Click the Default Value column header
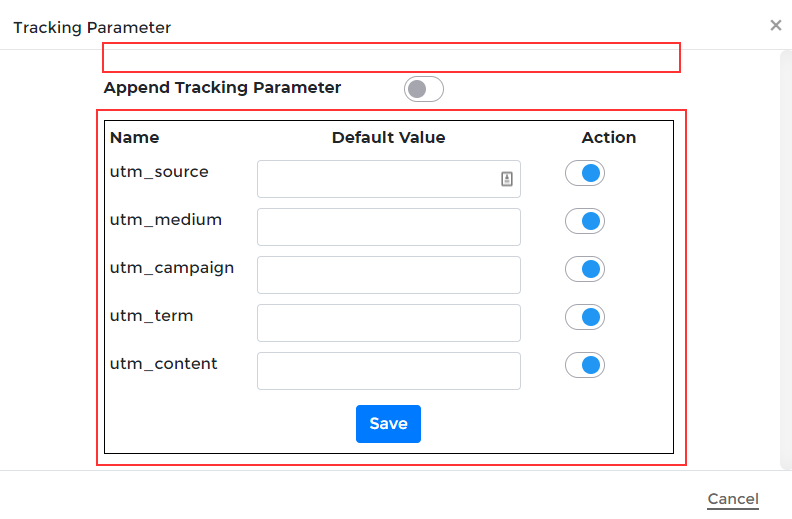 click(x=388, y=138)
